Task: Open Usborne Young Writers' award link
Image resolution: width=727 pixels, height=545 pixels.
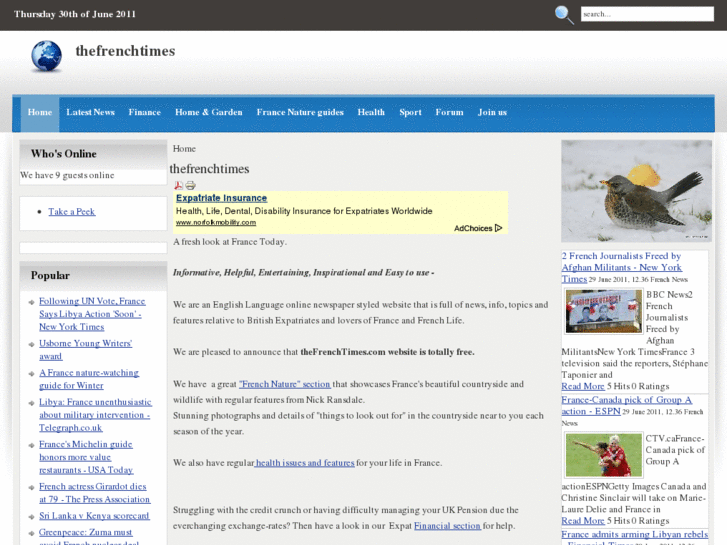Action: 85,350
